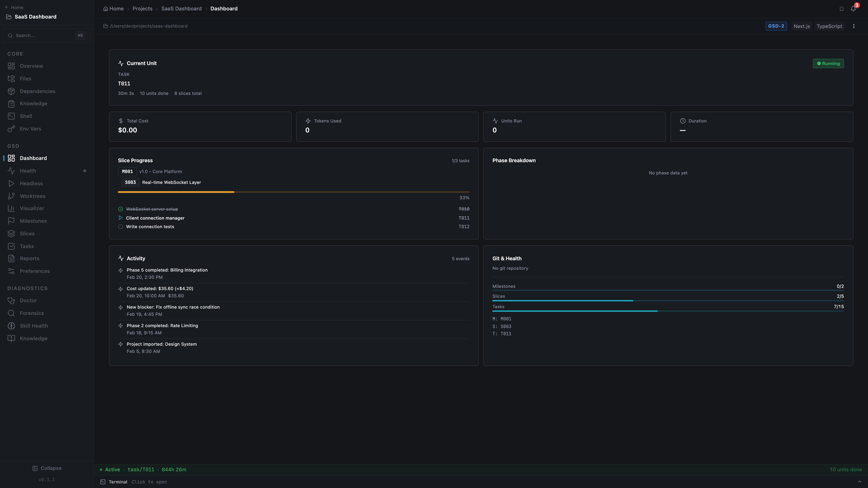Click the GSD-2 badge
Image resolution: width=868 pixels, height=488 pixels.
click(776, 26)
